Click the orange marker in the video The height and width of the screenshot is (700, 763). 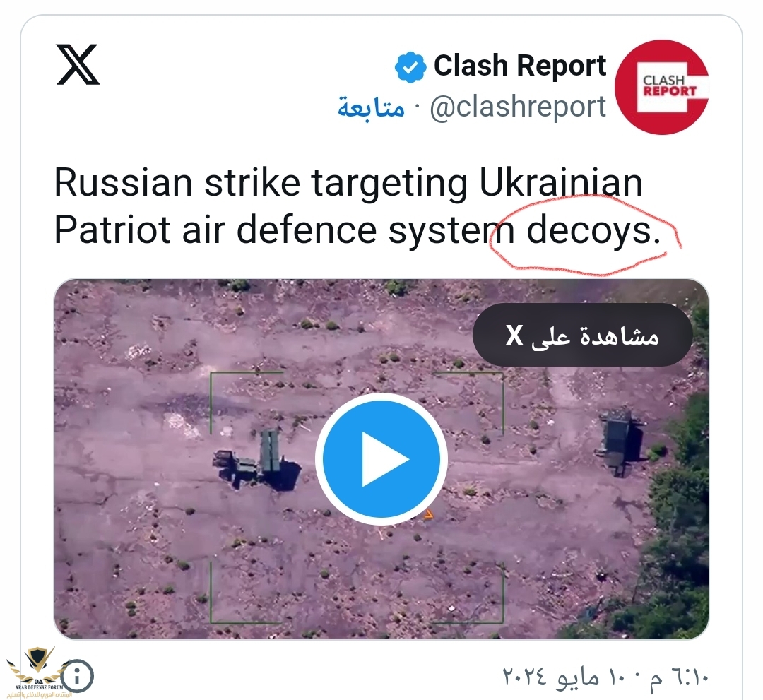click(x=428, y=514)
